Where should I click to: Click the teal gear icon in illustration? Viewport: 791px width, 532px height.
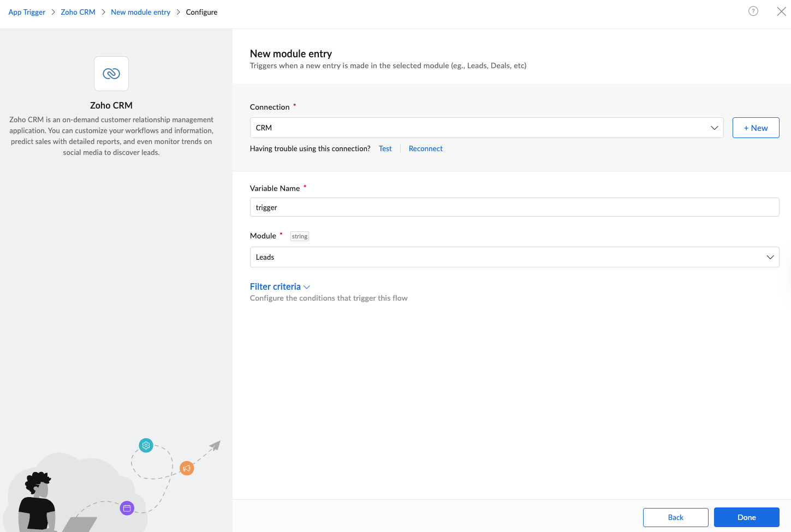tap(146, 445)
